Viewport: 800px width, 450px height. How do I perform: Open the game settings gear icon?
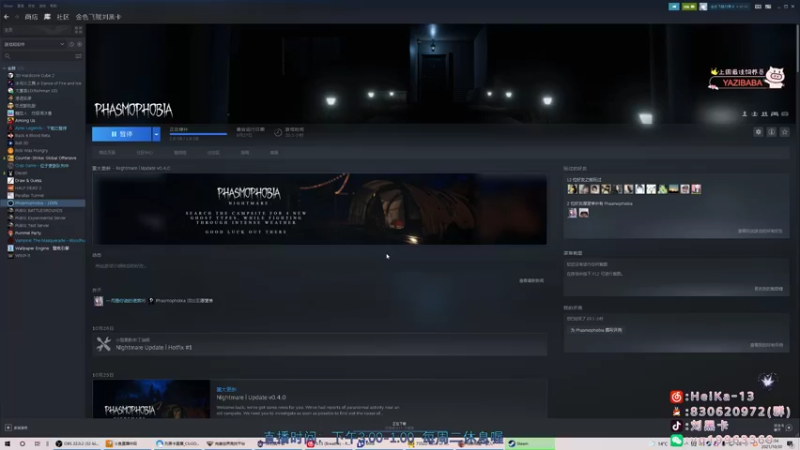758,132
